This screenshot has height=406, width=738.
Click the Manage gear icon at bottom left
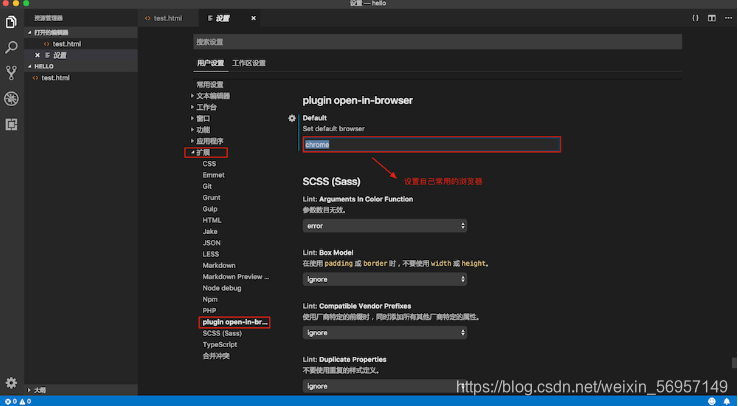pos(11,382)
